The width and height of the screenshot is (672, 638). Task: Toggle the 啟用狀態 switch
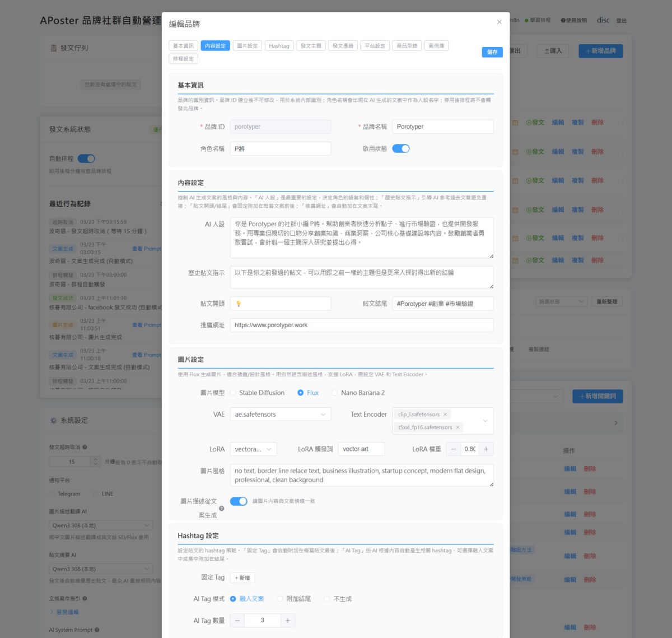point(401,148)
